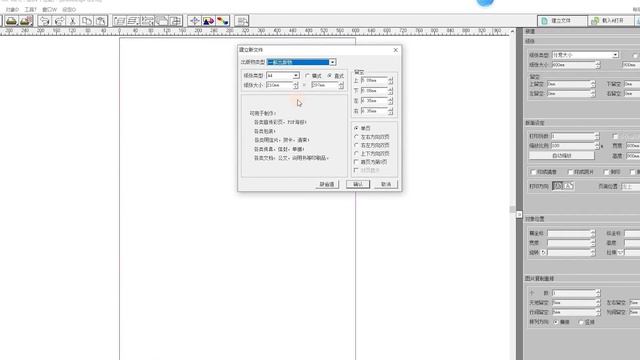
Task: Click the second printer icon with image
Action: pyautogui.click(x=26, y=21)
